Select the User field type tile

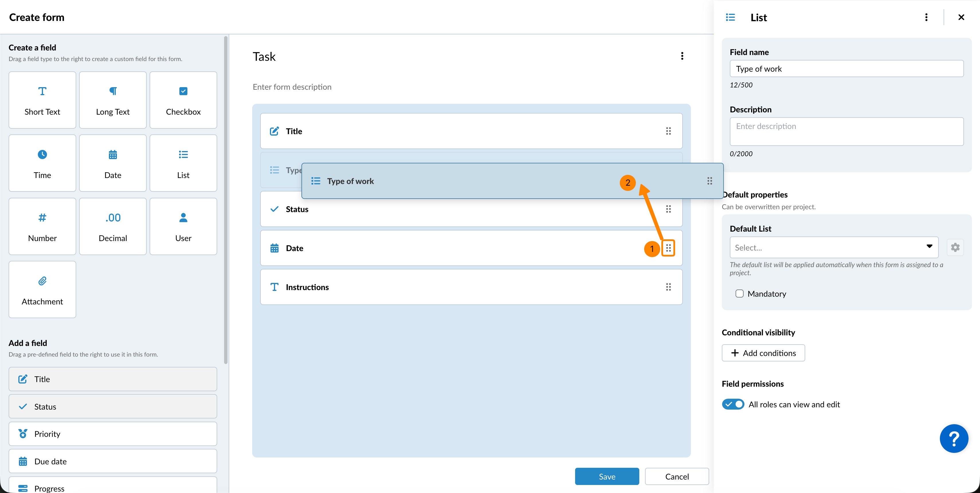pyautogui.click(x=183, y=226)
